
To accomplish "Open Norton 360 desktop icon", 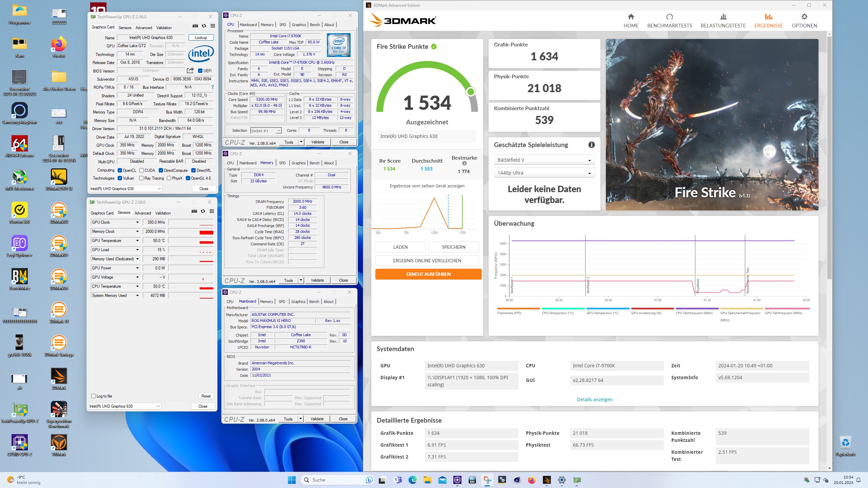I will (19, 213).
